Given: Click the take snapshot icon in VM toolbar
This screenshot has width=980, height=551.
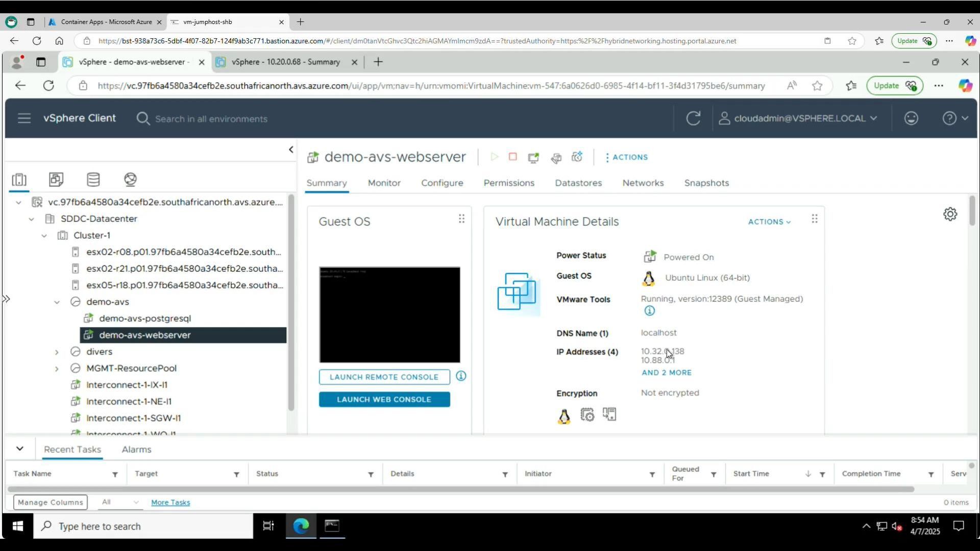Looking at the screenshot, I should [577, 157].
